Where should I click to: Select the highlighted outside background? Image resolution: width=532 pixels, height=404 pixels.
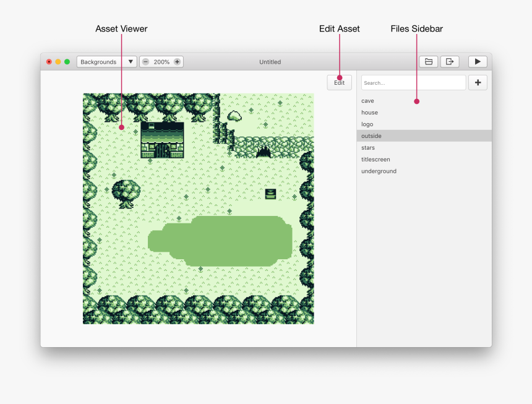coord(372,136)
